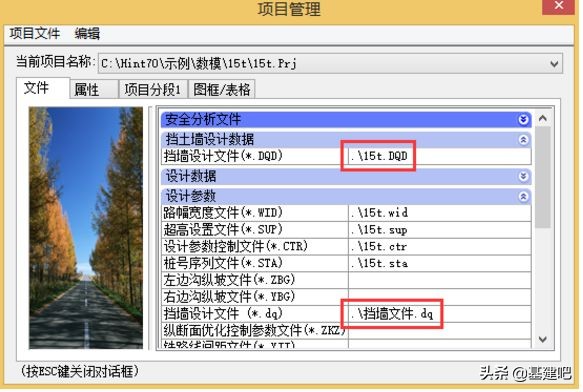
Task: Collapse the 挡土墙设计数据 section chevron
Action: click(523, 140)
